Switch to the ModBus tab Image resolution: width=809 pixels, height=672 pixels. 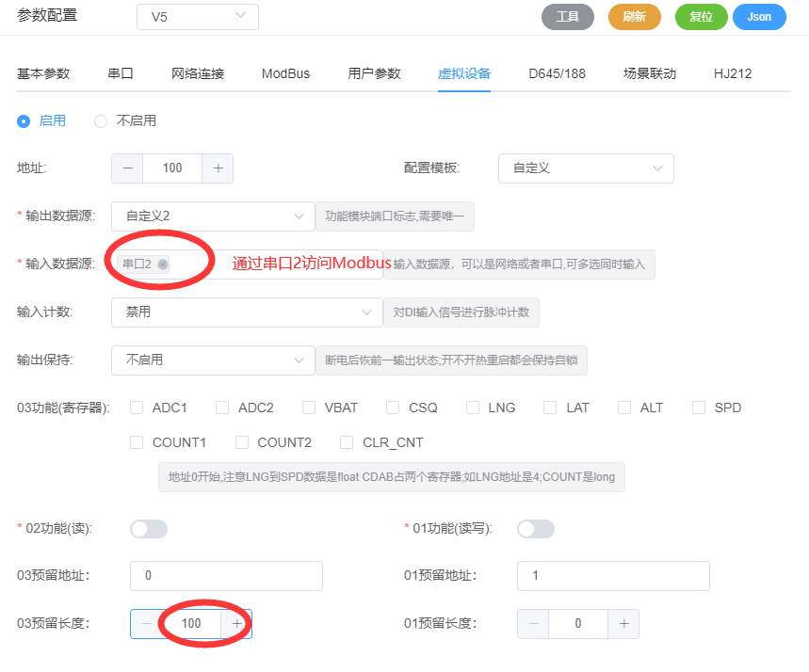click(x=285, y=73)
